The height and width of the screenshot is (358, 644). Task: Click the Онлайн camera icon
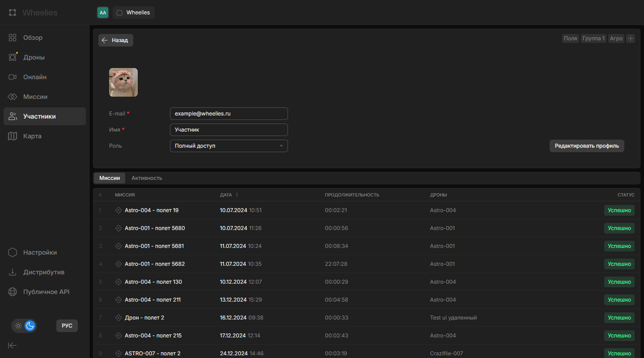point(13,77)
